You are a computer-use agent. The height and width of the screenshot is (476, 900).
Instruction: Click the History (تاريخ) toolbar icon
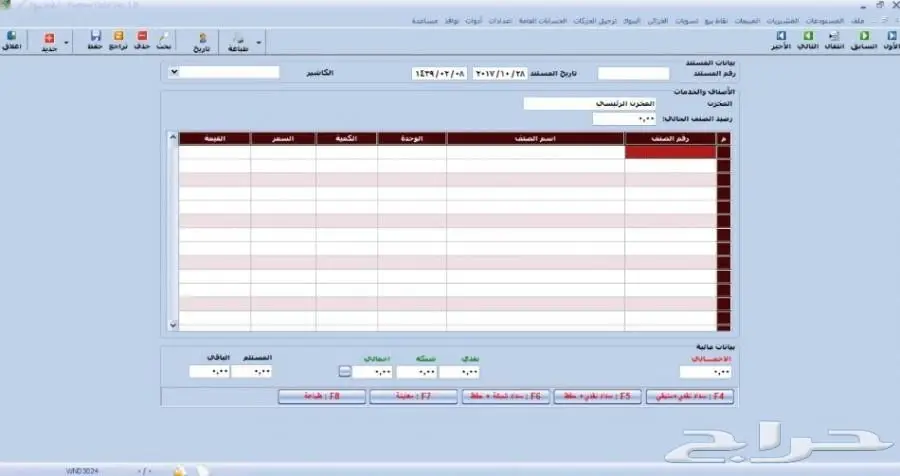tap(202, 41)
